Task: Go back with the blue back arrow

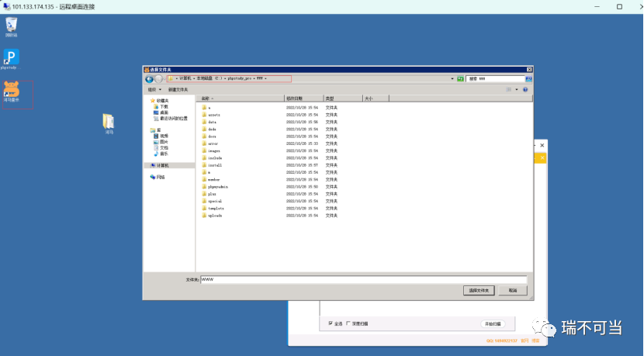Action: tap(150, 79)
